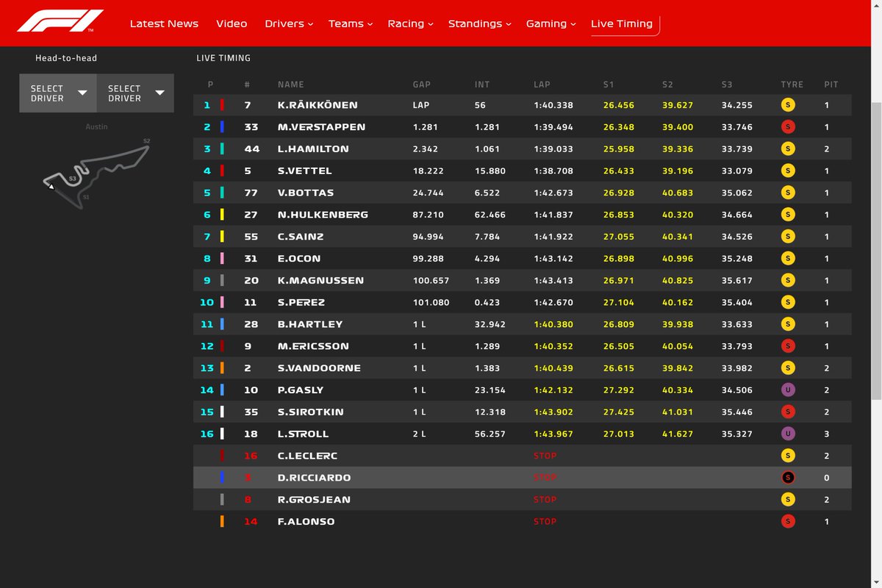Screen dimensions: 882x588
Task: Select the V.BOTTAS driver name
Action: (306, 193)
